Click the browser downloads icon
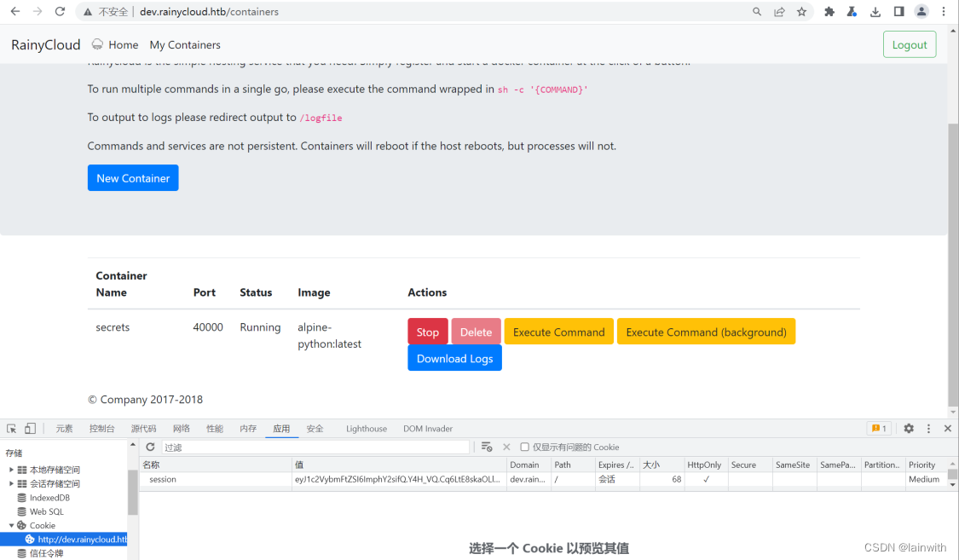 pos(875,12)
